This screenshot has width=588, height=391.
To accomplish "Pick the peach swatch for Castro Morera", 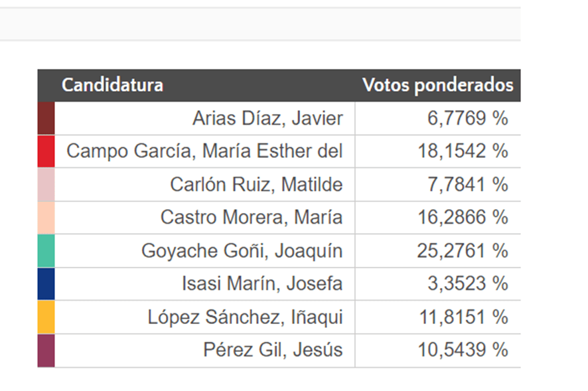I will (46, 218).
